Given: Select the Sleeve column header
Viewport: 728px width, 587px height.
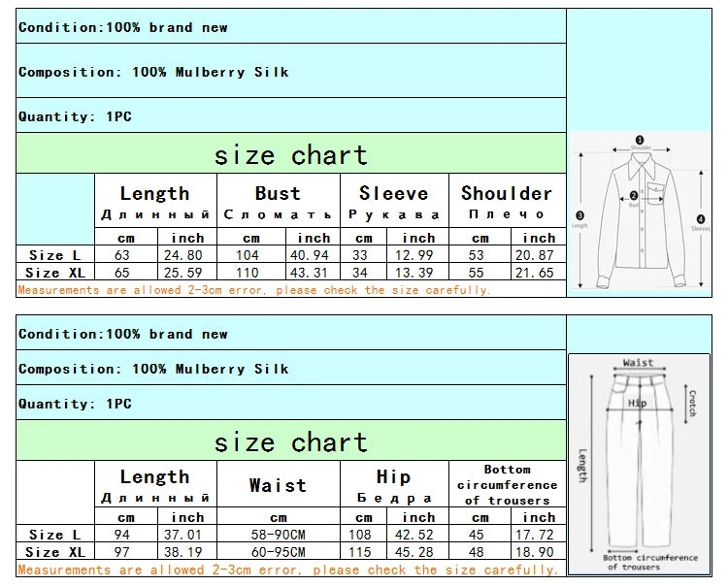Looking at the screenshot, I should [393, 194].
